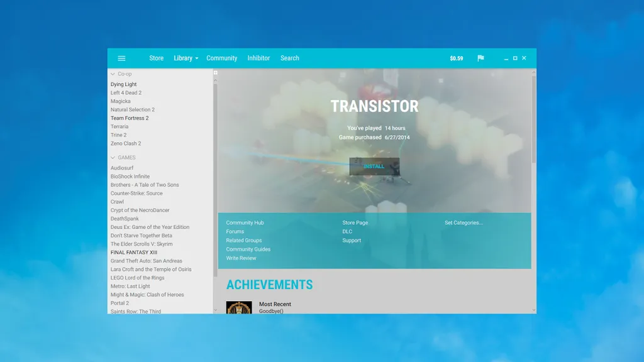The width and height of the screenshot is (644, 362).
Task: Choose LEGO Lord of the Rings
Action: coord(138,278)
